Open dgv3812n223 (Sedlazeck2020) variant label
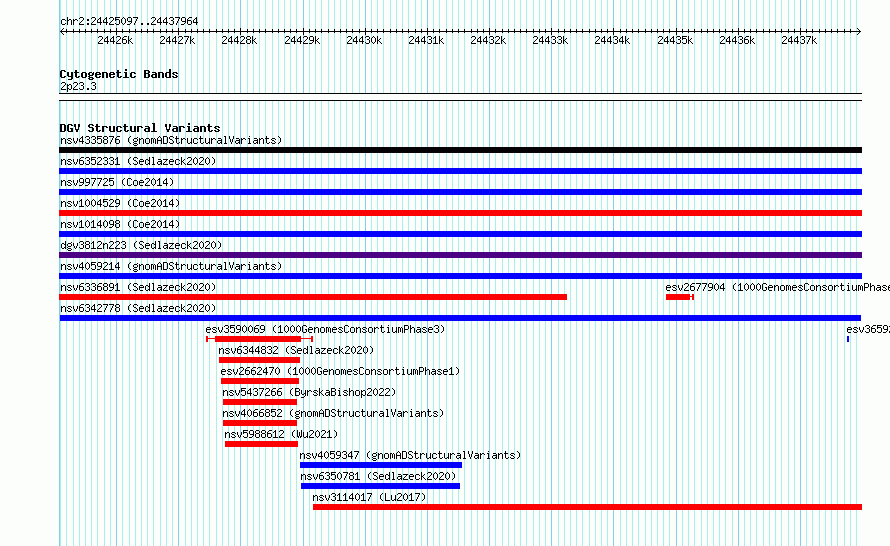The image size is (890, 546). tap(141, 245)
